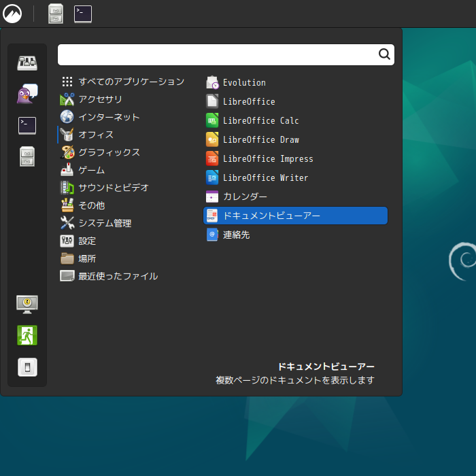Open the グラフィックス category
Image resolution: width=476 pixels, height=476 pixels.
109,152
